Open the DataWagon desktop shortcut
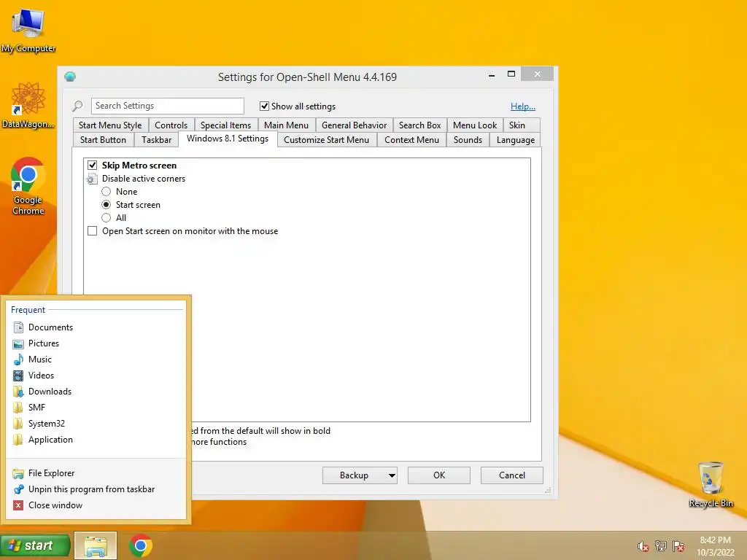 pyautogui.click(x=28, y=105)
